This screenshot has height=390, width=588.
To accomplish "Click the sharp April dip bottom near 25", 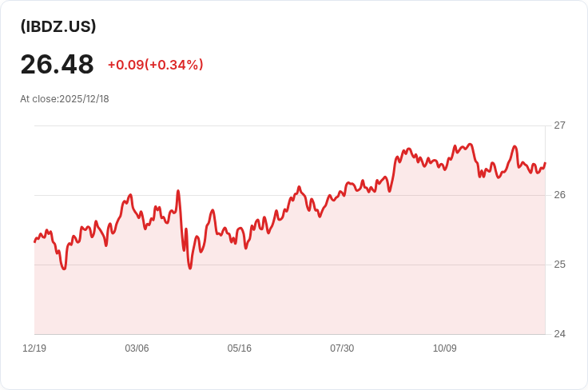I will [x=190, y=269].
